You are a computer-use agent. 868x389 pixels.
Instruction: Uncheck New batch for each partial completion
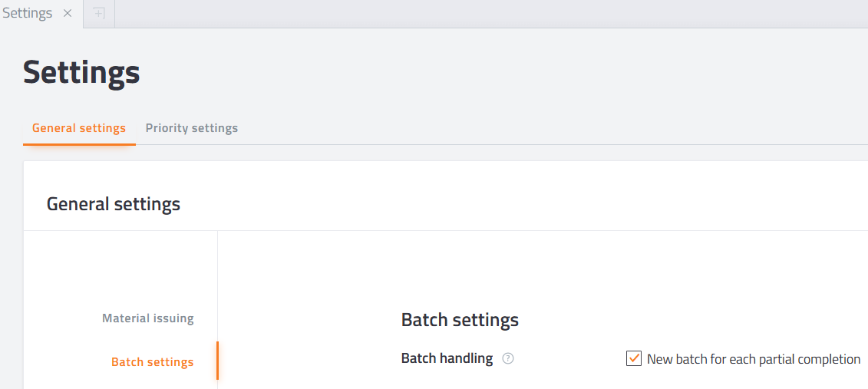click(633, 358)
